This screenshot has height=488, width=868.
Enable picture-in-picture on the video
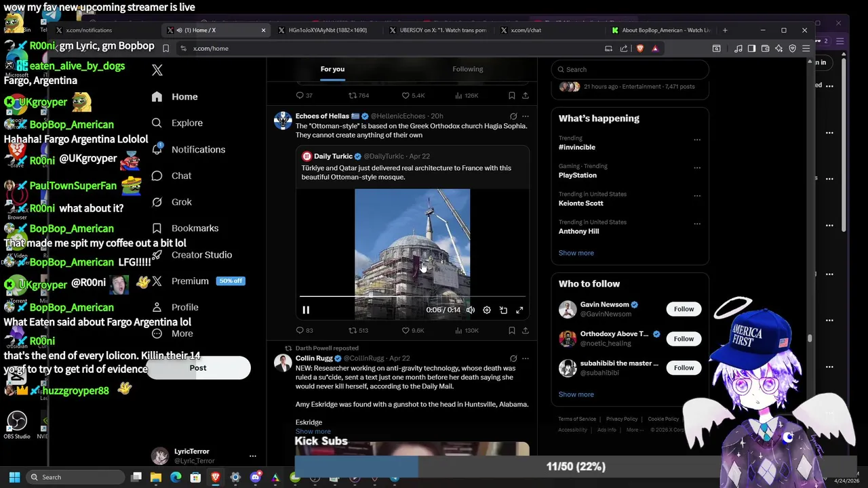tap(503, 310)
